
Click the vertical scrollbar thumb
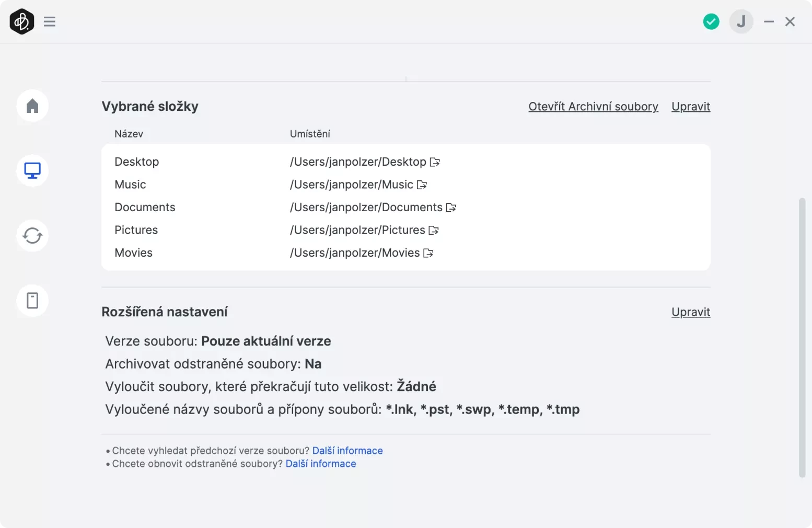click(x=802, y=338)
